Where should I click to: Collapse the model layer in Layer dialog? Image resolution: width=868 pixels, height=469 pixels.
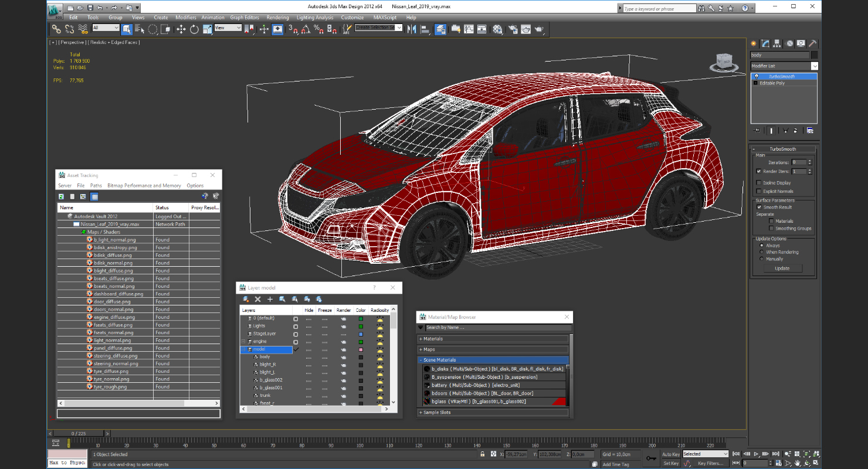click(243, 349)
